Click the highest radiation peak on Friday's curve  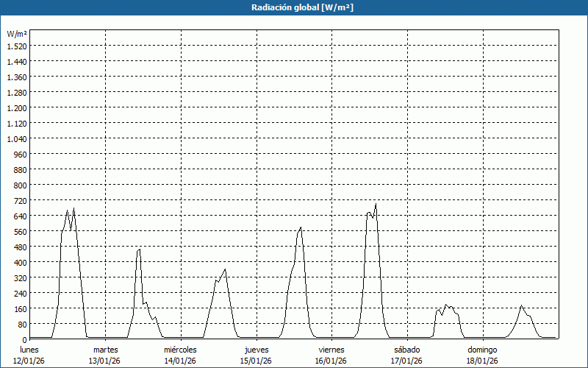[x=376, y=204]
